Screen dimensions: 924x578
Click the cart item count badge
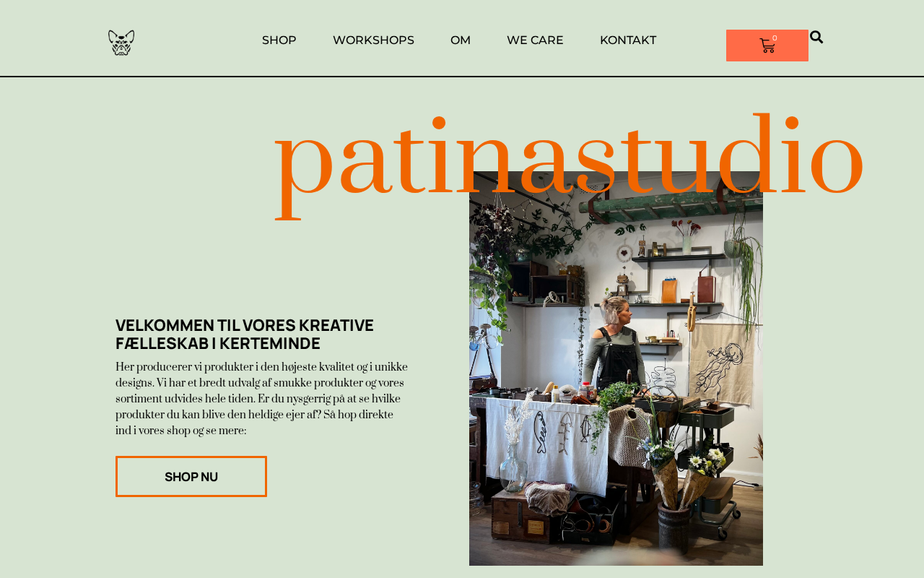point(775,38)
